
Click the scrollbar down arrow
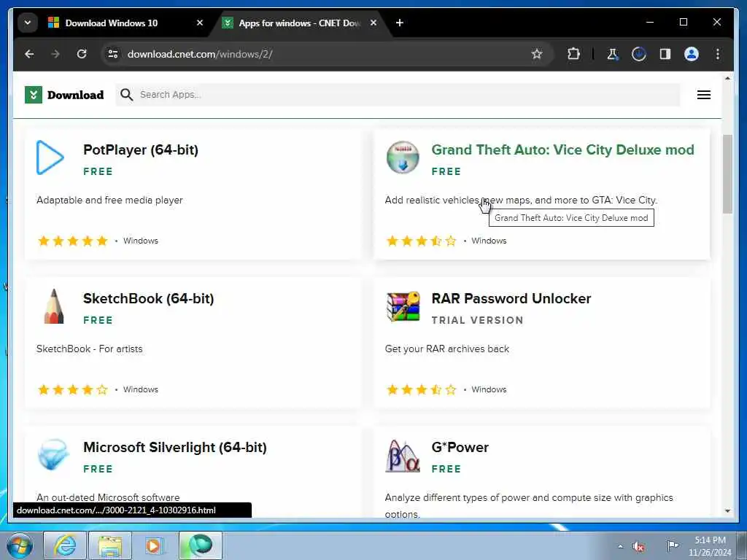point(727,511)
